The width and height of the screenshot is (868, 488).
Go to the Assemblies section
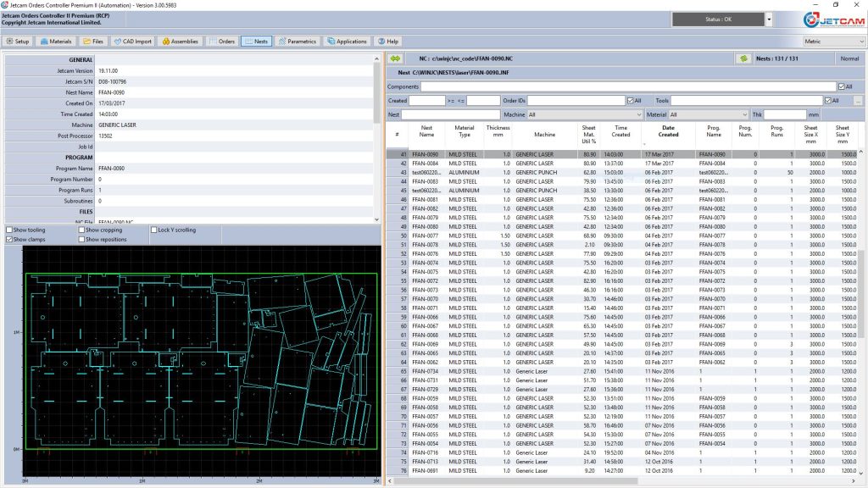point(181,41)
